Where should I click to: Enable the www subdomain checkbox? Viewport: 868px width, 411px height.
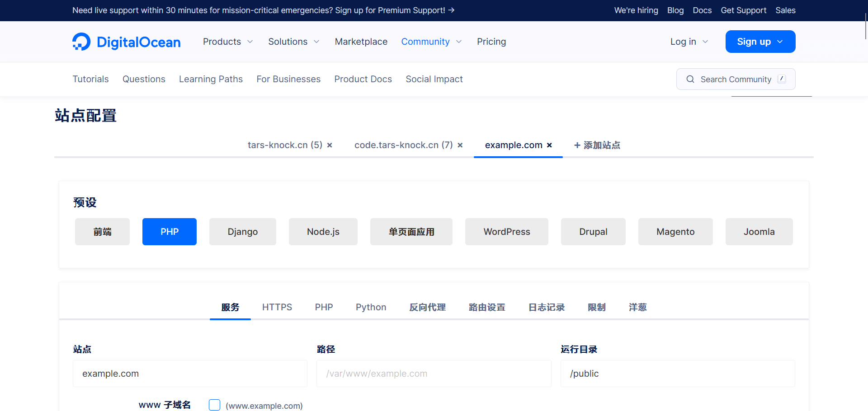(214, 405)
